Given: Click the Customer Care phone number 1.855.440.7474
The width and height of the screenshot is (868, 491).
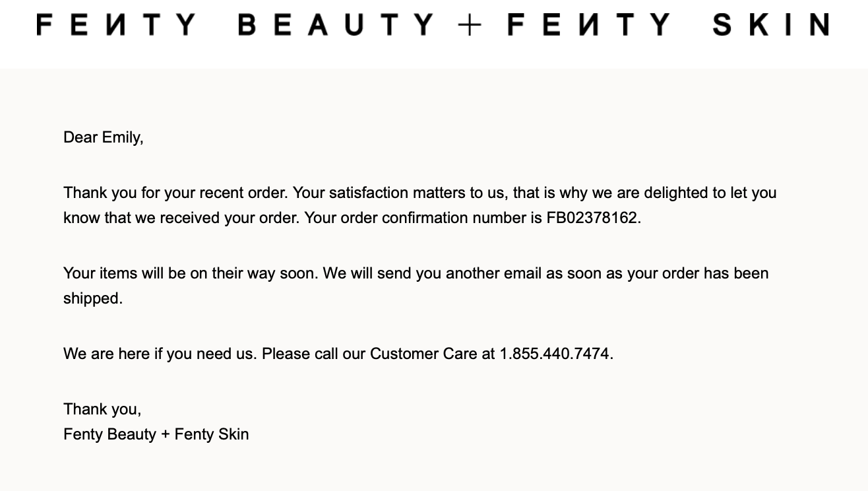Looking at the screenshot, I should pos(555,354).
